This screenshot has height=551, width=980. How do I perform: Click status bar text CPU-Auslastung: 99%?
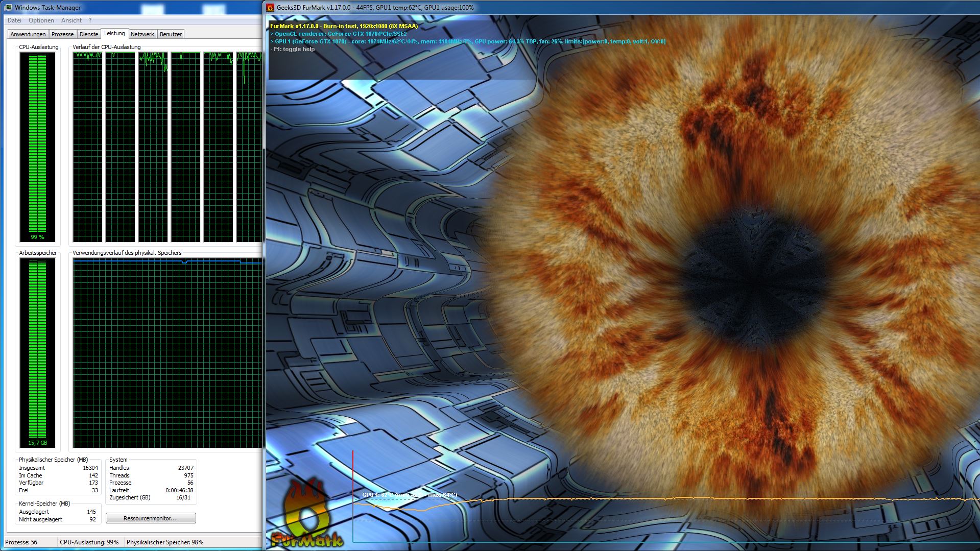pos(89,542)
